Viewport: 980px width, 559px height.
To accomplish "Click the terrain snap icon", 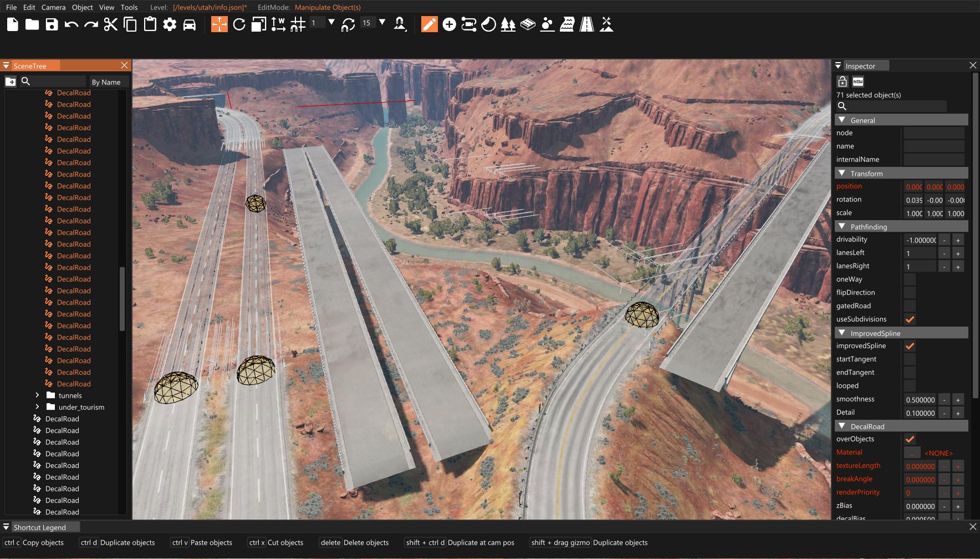I will point(400,24).
